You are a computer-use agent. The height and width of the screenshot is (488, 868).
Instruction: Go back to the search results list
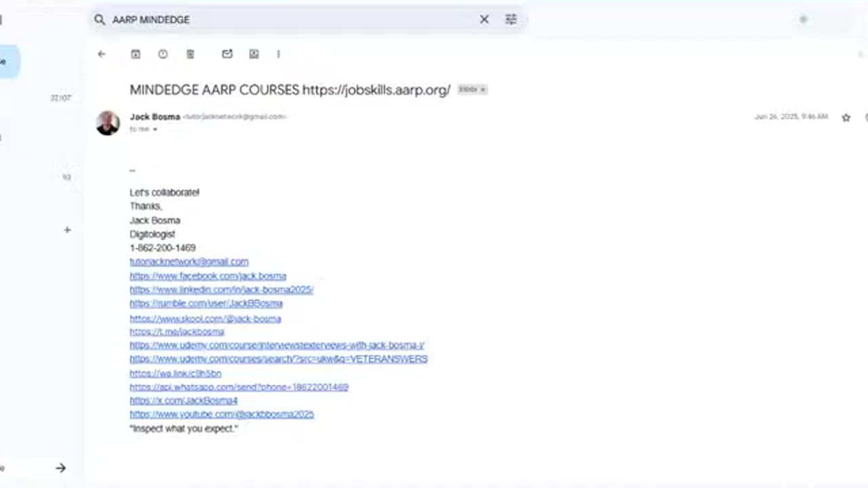point(102,54)
